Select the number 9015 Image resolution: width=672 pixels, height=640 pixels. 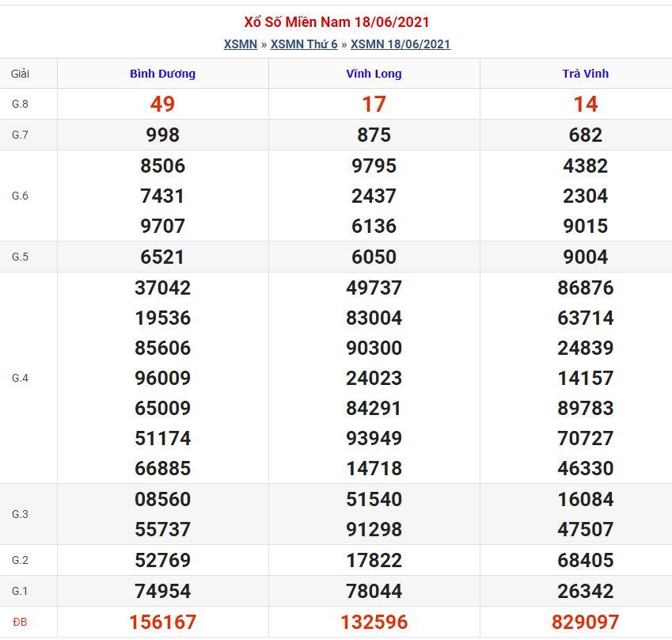[586, 226]
